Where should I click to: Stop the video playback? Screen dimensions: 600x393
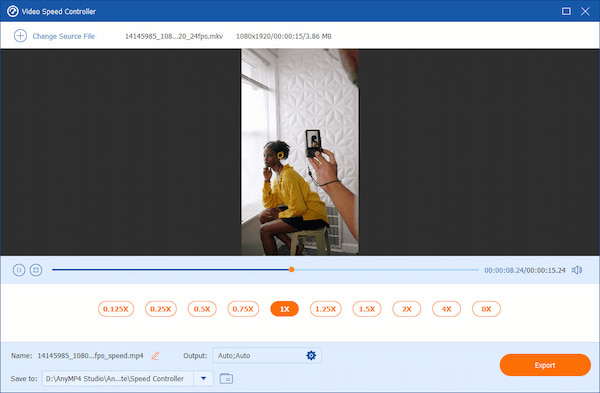pyautogui.click(x=36, y=270)
